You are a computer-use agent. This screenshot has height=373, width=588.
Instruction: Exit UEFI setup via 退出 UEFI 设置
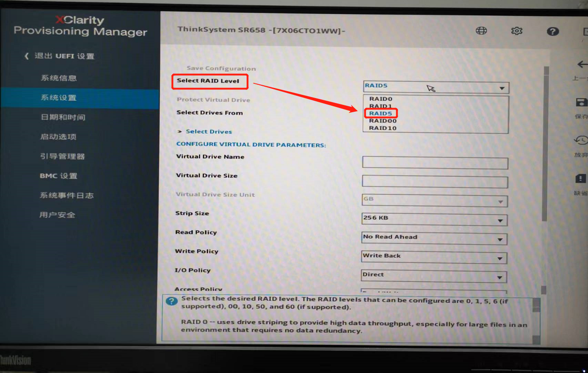coord(59,56)
